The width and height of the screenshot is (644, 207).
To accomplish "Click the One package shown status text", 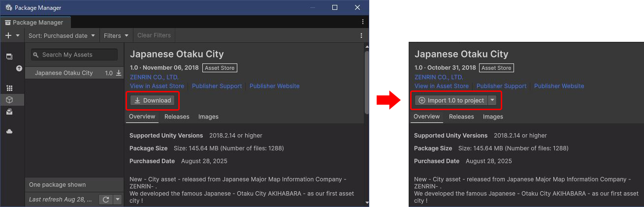I will pos(58,185).
